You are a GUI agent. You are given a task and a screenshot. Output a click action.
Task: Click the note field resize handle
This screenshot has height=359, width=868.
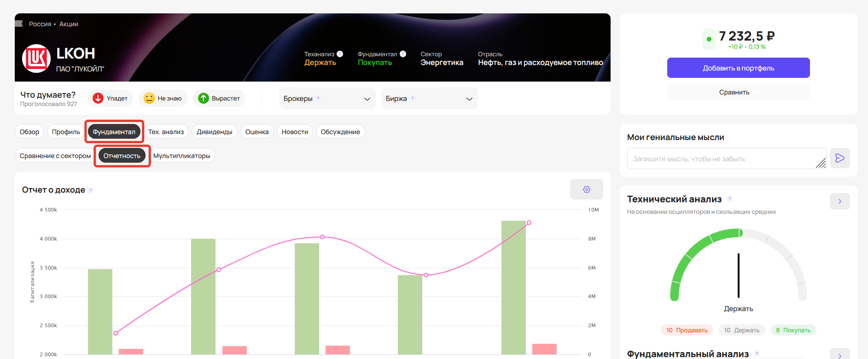click(x=821, y=163)
